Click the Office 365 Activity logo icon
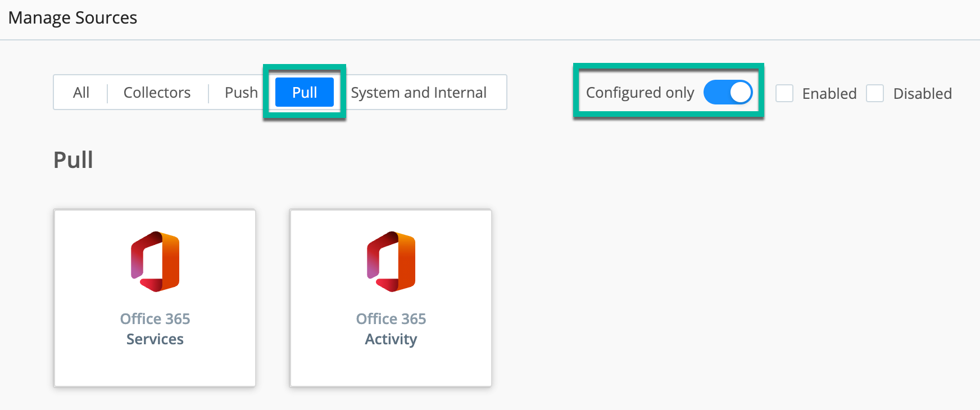The height and width of the screenshot is (410, 980). click(391, 262)
